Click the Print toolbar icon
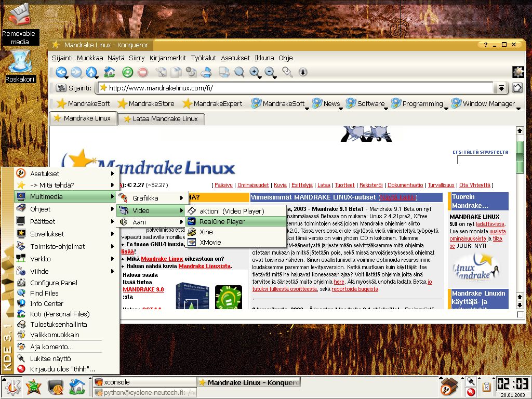The width and height of the screenshot is (532, 399). [206, 72]
